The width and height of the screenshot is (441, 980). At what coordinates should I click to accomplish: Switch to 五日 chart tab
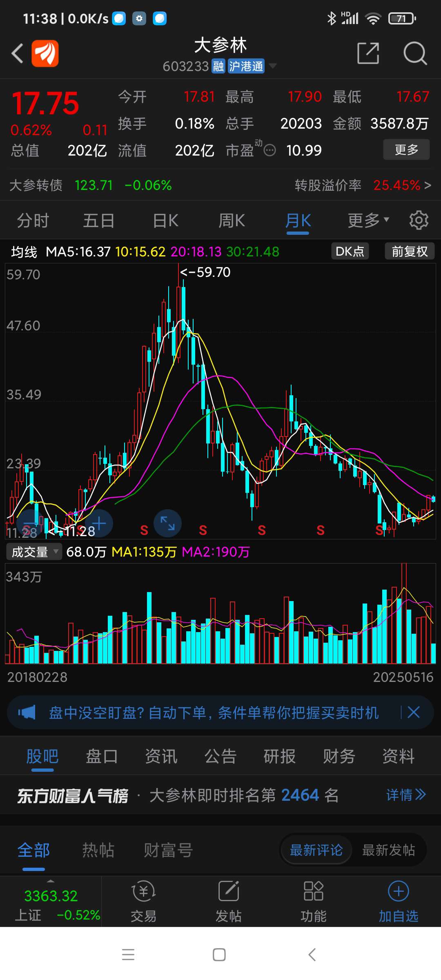coord(99,220)
